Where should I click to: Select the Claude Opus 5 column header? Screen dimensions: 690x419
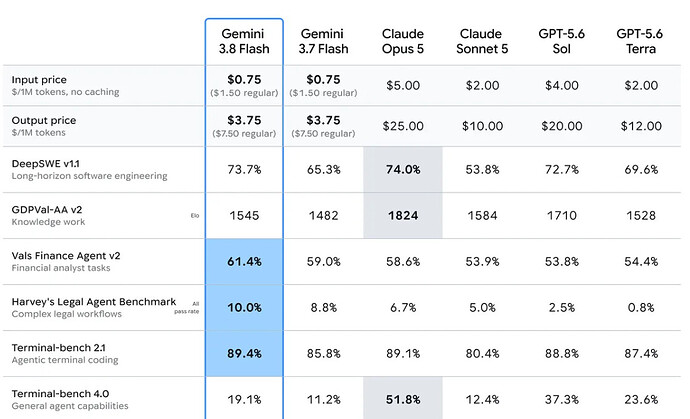coord(403,41)
